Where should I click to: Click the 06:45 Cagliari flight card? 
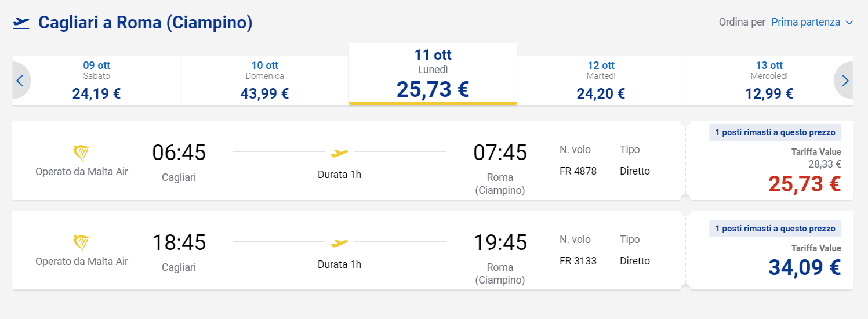click(x=433, y=161)
